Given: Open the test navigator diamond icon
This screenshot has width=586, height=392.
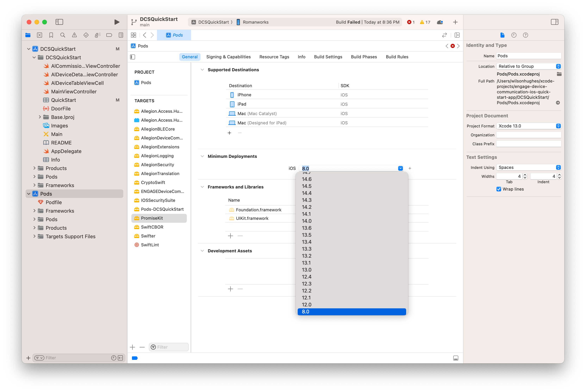Looking at the screenshot, I should pyautogui.click(x=86, y=35).
